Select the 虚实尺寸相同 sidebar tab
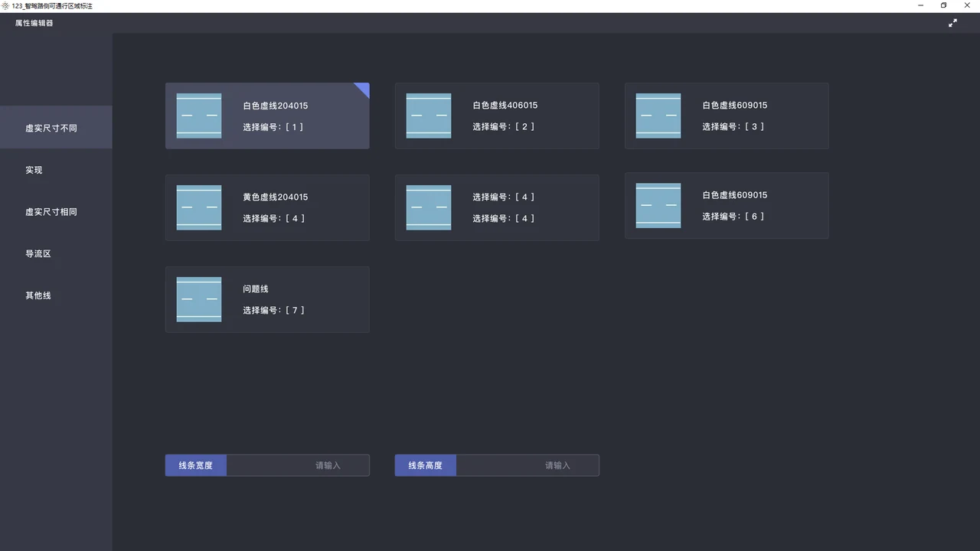Image resolution: width=980 pixels, height=551 pixels. click(56, 212)
